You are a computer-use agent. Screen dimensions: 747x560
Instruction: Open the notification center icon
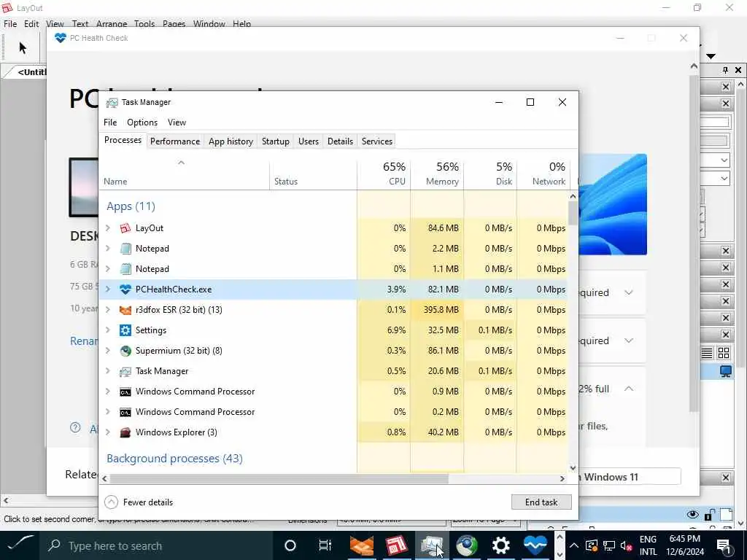(724, 545)
